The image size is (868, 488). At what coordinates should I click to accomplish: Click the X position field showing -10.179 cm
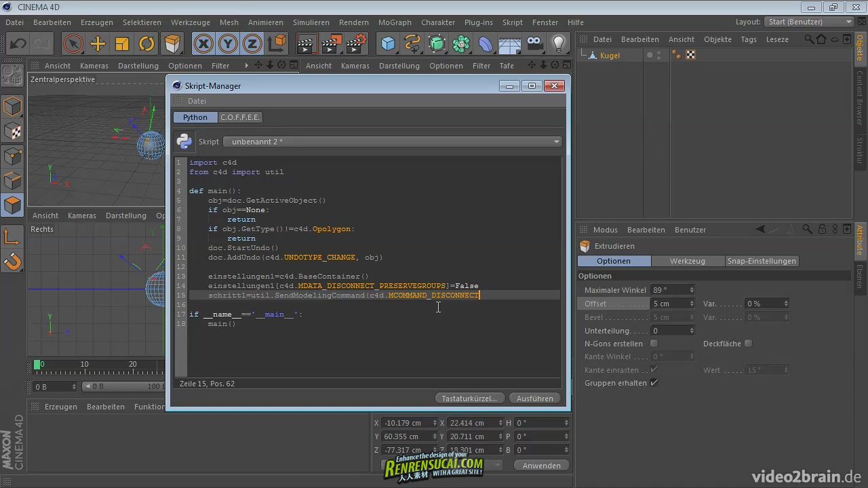410,423
